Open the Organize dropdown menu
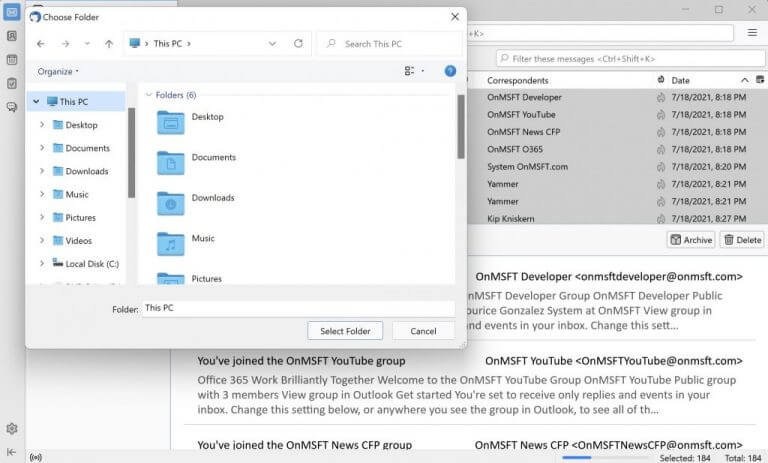The image size is (768, 463). [x=58, y=72]
